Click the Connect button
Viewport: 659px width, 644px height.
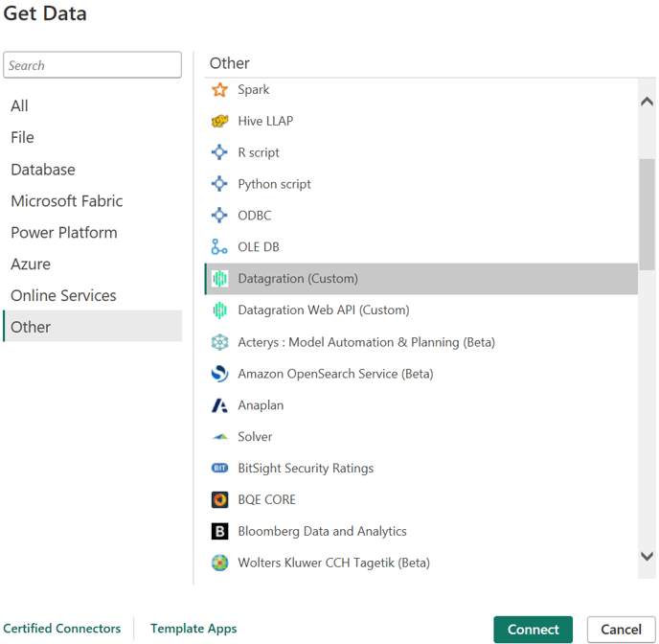(x=533, y=630)
